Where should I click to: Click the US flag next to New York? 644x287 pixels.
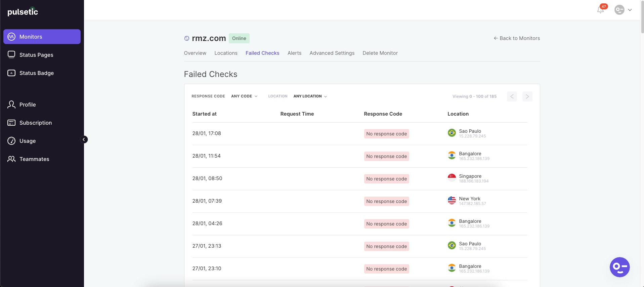tap(452, 200)
